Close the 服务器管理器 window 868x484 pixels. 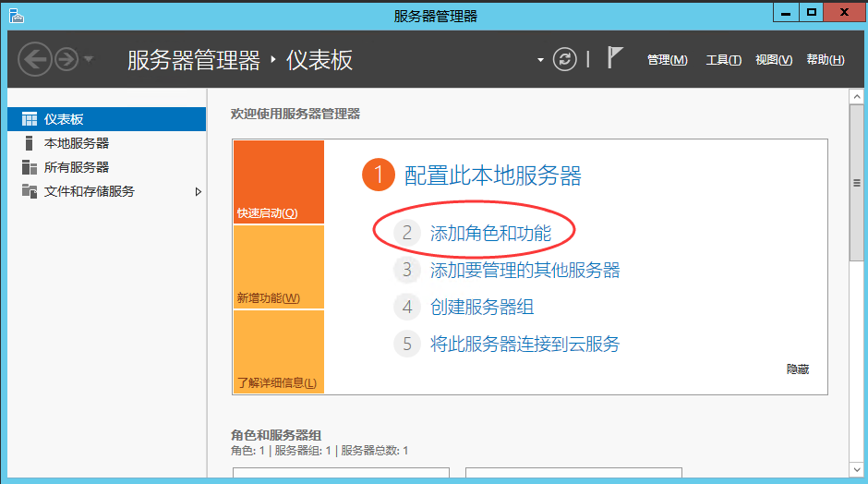coord(844,13)
